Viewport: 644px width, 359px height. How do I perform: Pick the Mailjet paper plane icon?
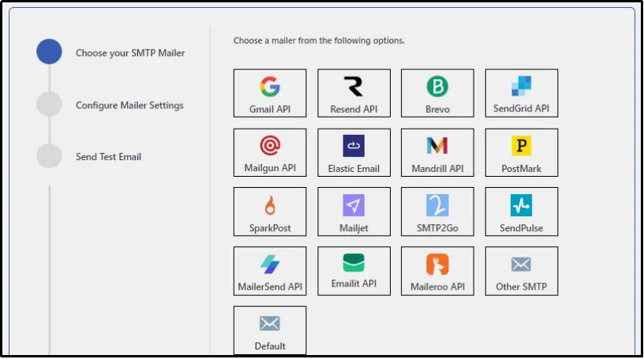(x=354, y=205)
